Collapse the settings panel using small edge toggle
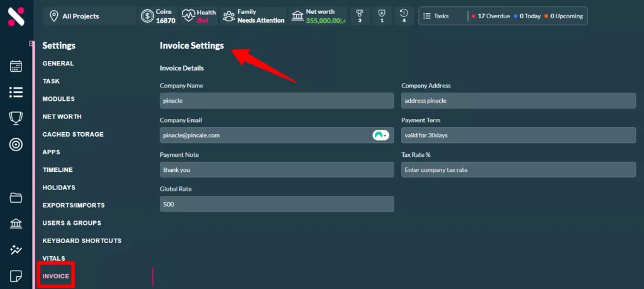This screenshot has width=644, height=289. tap(31, 43)
